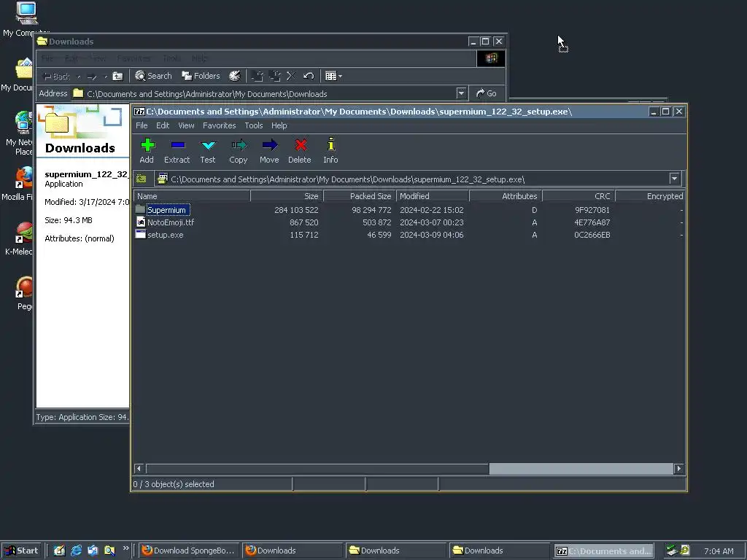Sort by the Packed Size column header
The height and width of the screenshot is (560, 747).
pyautogui.click(x=360, y=196)
